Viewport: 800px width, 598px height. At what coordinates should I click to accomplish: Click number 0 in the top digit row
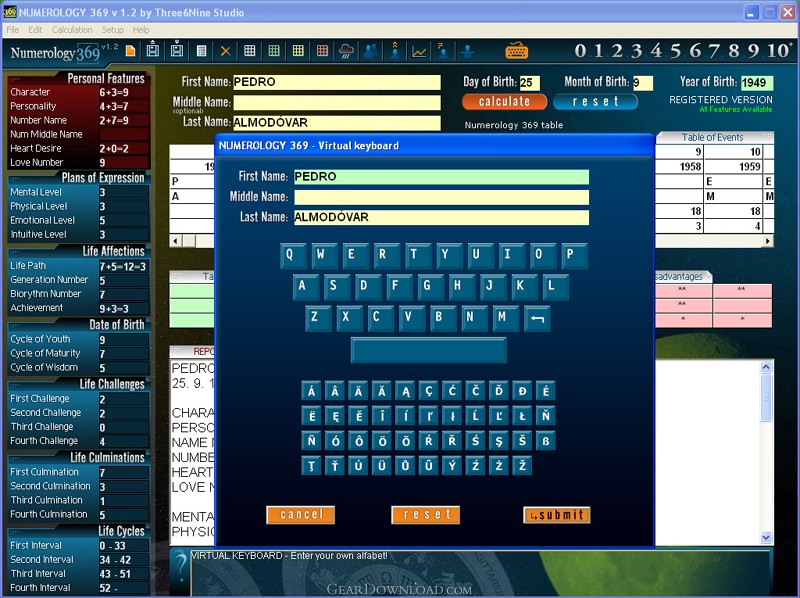point(580,51)
